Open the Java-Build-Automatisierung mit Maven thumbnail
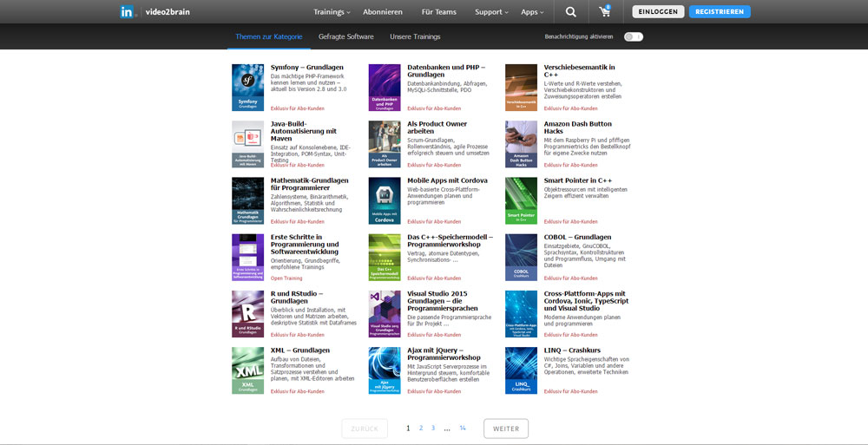The image size is (868, 445). click(x=247, y=144)
